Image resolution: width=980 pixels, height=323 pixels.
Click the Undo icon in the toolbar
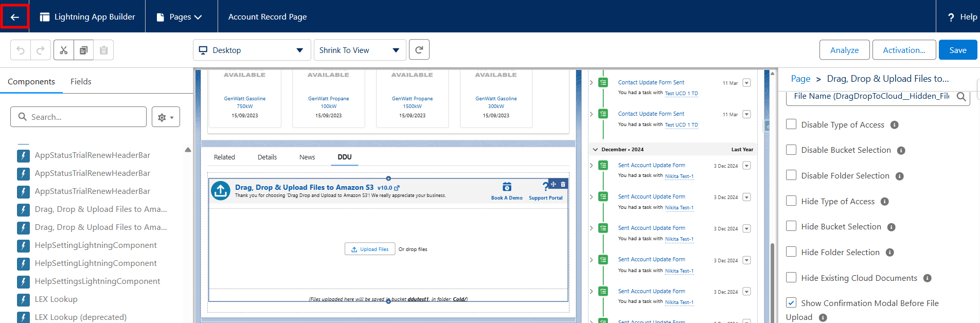[21, 50]
